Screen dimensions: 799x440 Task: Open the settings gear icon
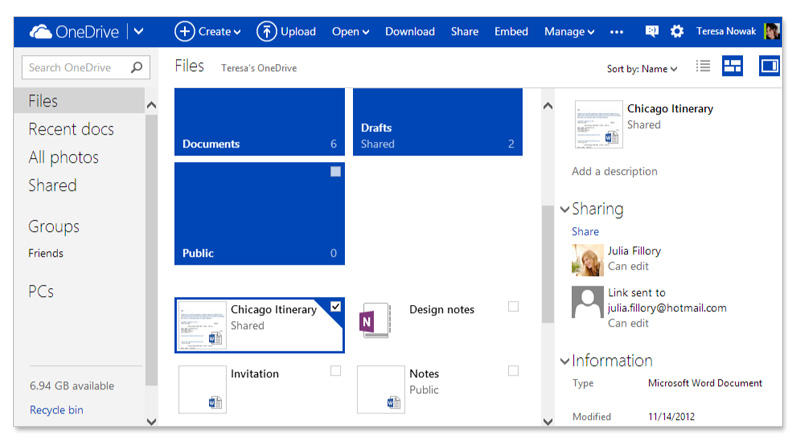[x=677, y=32]
